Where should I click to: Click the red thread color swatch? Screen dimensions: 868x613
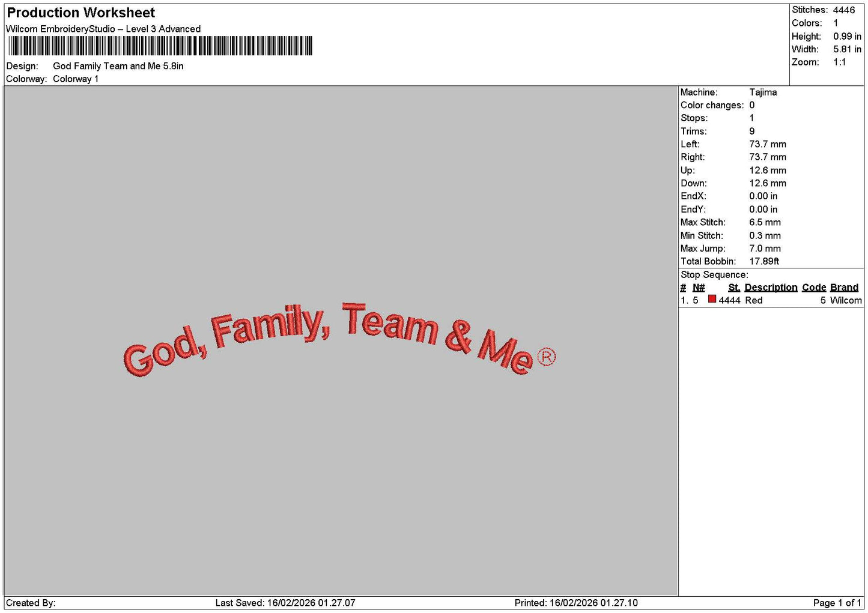pyautogui.click(x=712, y=299)
